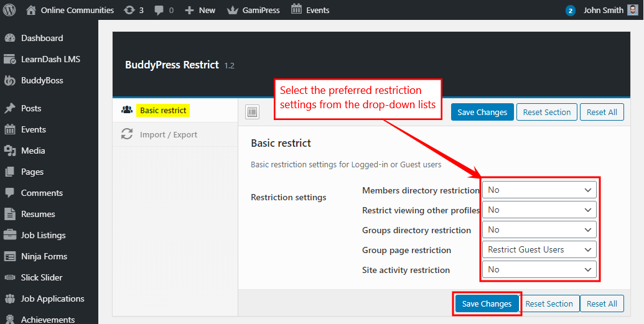644x324 pixels.
Task: Open Groups directory restriction dropdown
Action: click(x=539, y=229)
